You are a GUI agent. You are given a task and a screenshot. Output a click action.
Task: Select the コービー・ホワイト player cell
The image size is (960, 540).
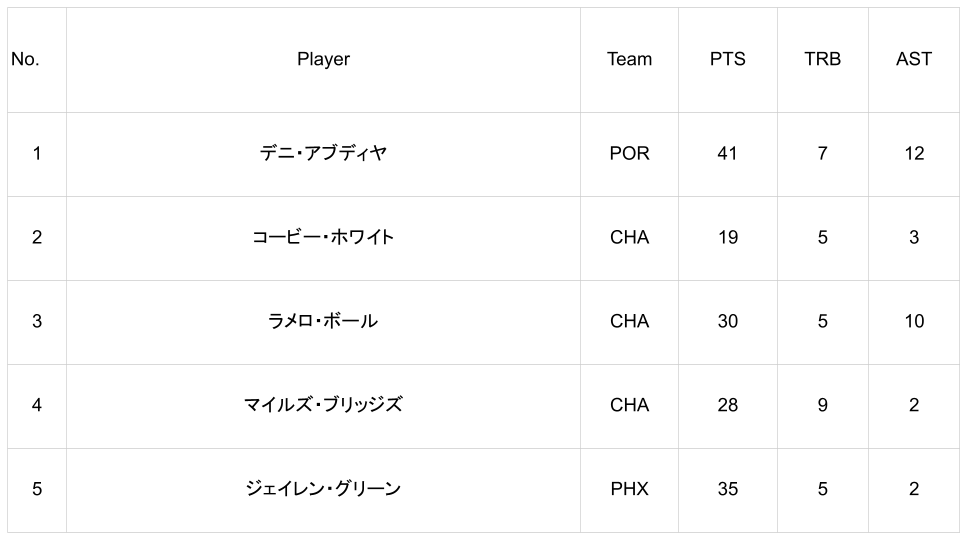323,238
